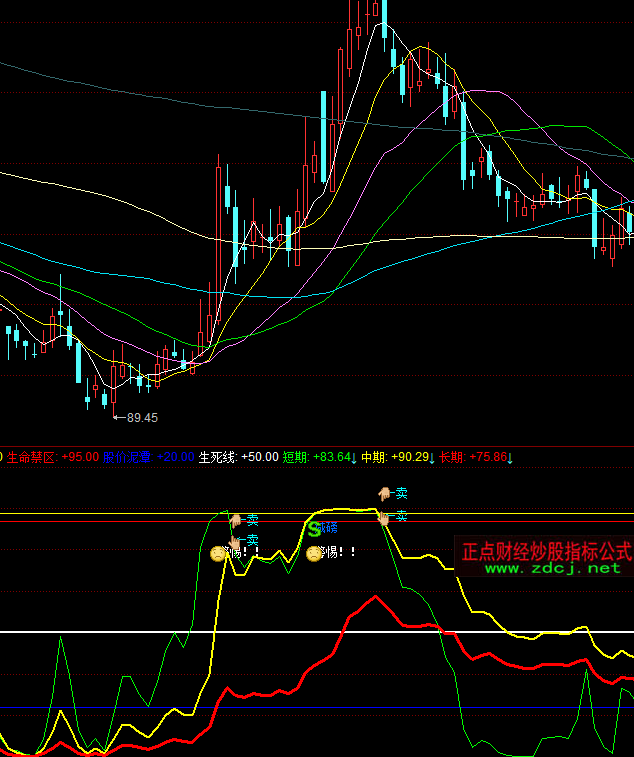Select the 短期 +83.64 indicator value
634x757 pixels.
[x=331, y=457]
